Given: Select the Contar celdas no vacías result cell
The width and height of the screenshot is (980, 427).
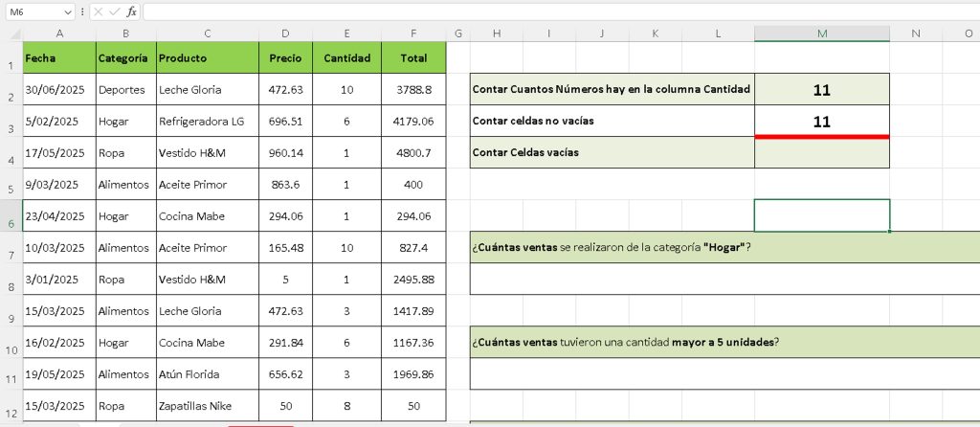Looking at the screenshot, I should 821,122.
